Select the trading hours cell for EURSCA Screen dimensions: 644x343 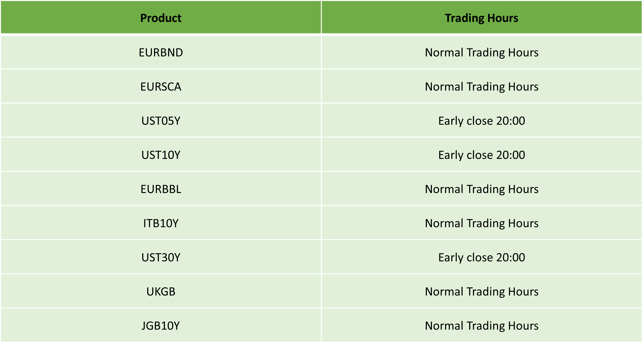pyautogui.click(x=481, y=87)
